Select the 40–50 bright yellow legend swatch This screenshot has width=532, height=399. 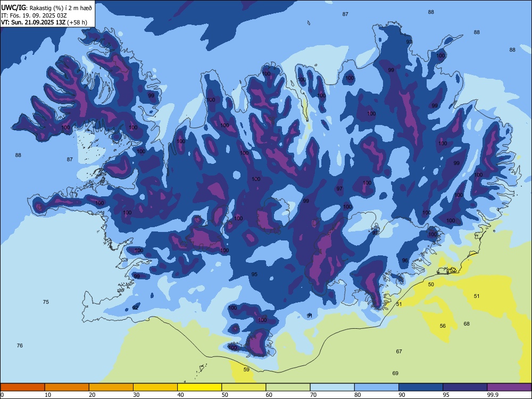pyautogui.click(x=199, y=387)
